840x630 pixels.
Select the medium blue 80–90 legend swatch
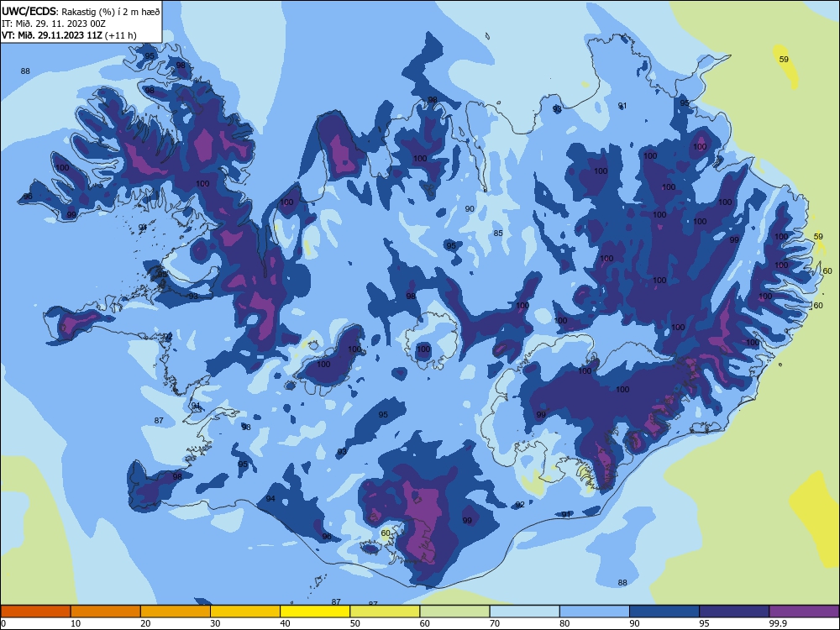(x=595, y=612)
